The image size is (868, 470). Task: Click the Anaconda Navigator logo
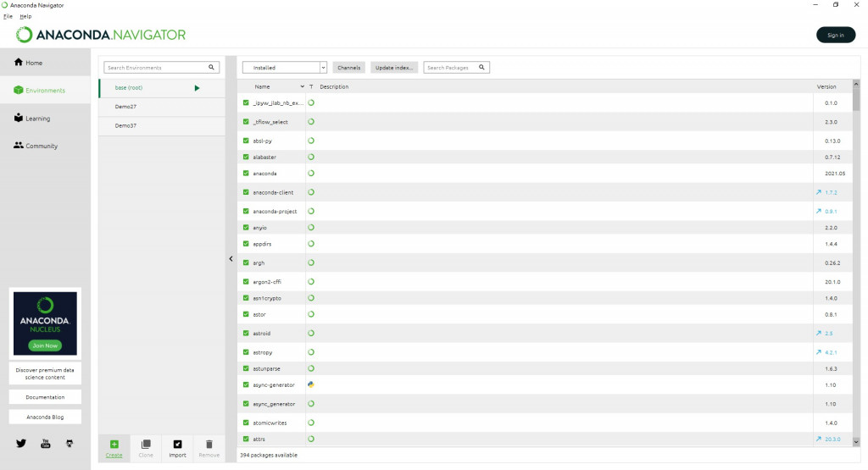point(101,35)
